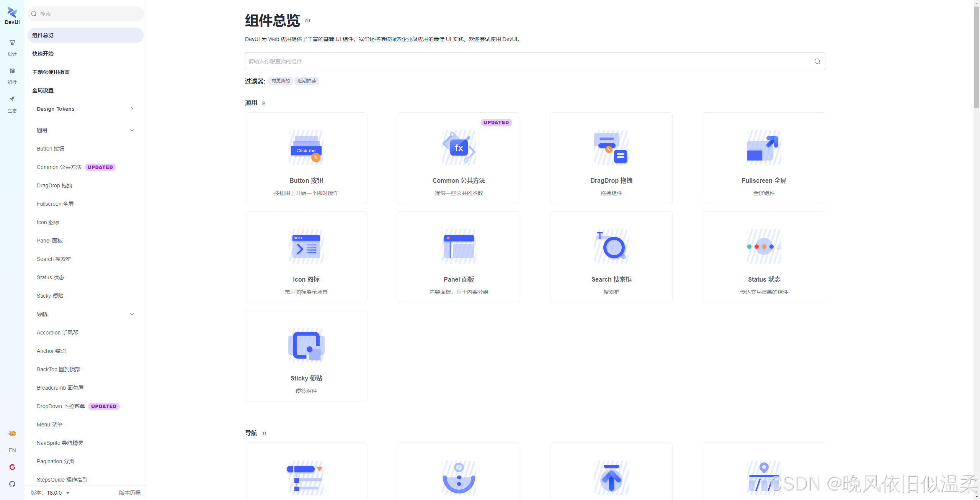Click the component search magnifier icon
Screen dimensions: 980x500
817,61
